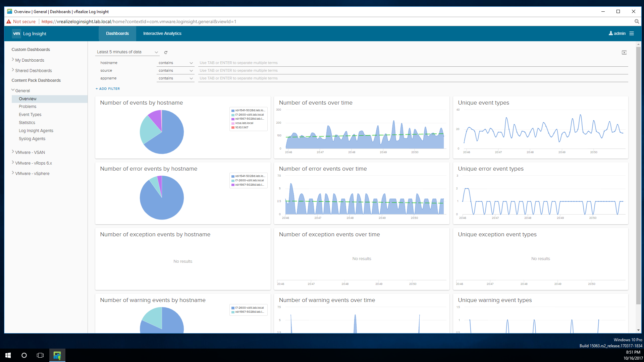644x362 pixels.
Task: Click 'Number of warning events over time' title
Action: [x=327, y=300]
